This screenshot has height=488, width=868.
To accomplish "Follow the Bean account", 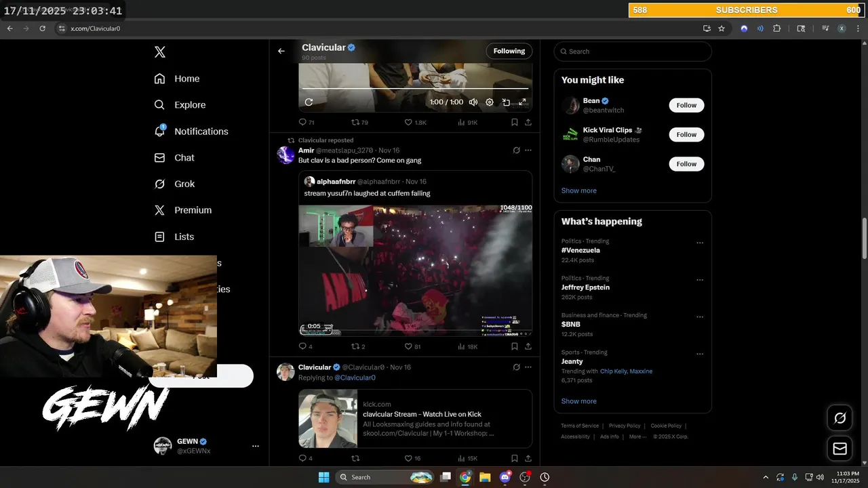I will tap(686, 105).
